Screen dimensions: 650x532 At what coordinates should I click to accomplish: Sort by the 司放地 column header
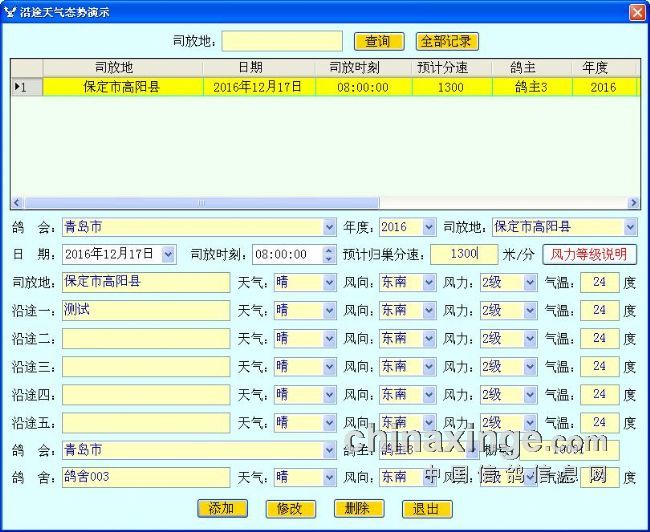click(x=123, y=68)
